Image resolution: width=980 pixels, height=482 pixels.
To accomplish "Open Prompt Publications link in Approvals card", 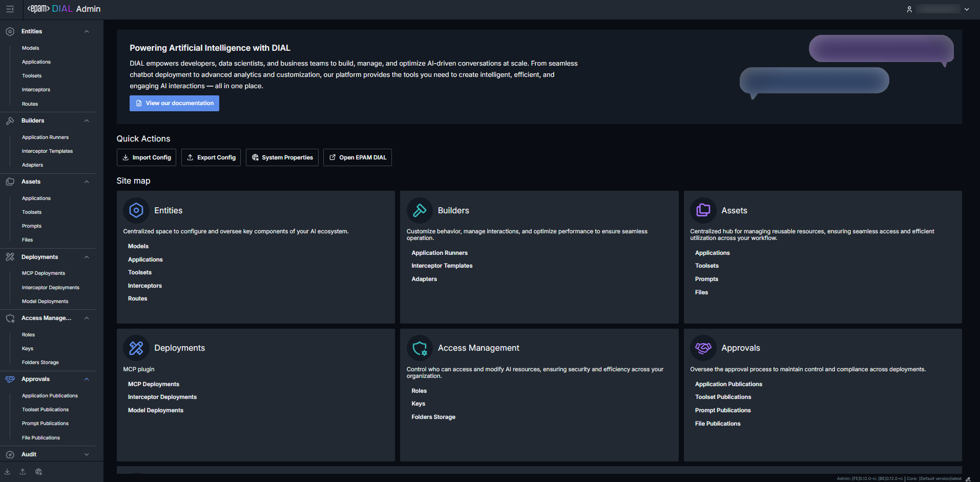I will [722, 410].
